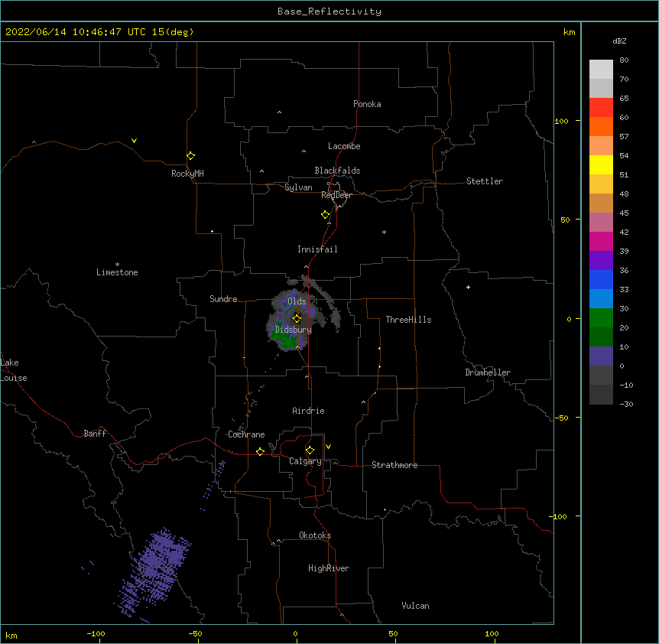The width and height of the screenshot is (659, 644).
Task: Click the Banff town label
Action: 95,434
